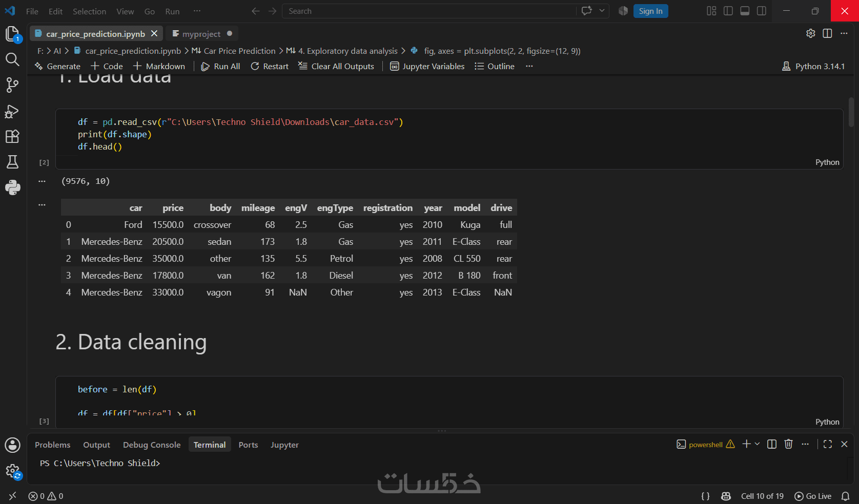
Task: Show errors and warnings count
Action: click(x=46, y=496)
